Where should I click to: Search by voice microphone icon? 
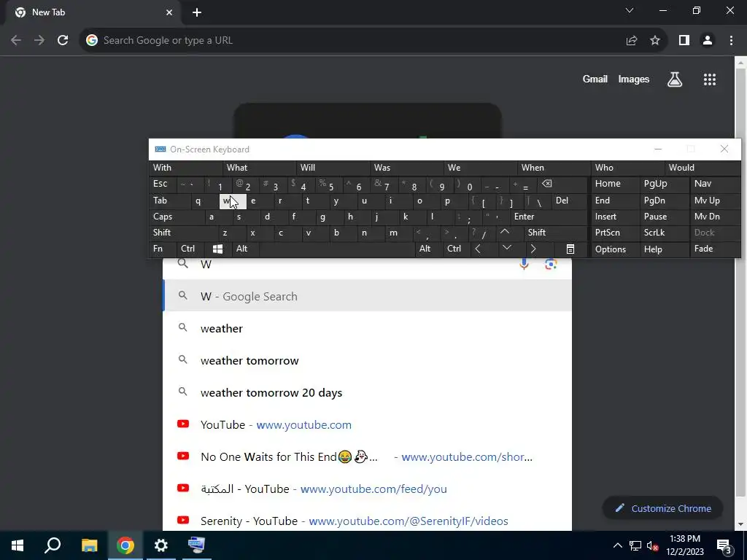click(x=524, y=264)
